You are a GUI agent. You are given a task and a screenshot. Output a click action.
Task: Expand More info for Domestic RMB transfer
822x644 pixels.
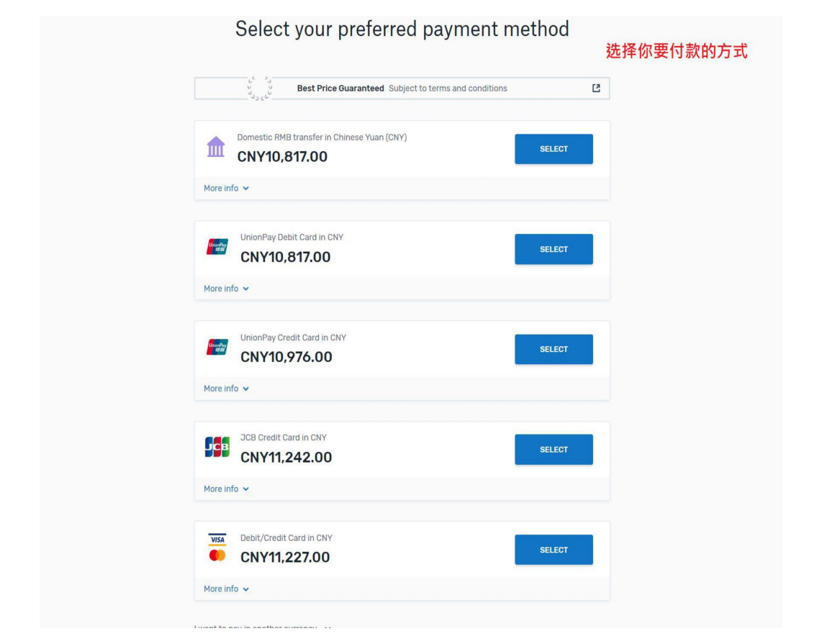[226, 188]
